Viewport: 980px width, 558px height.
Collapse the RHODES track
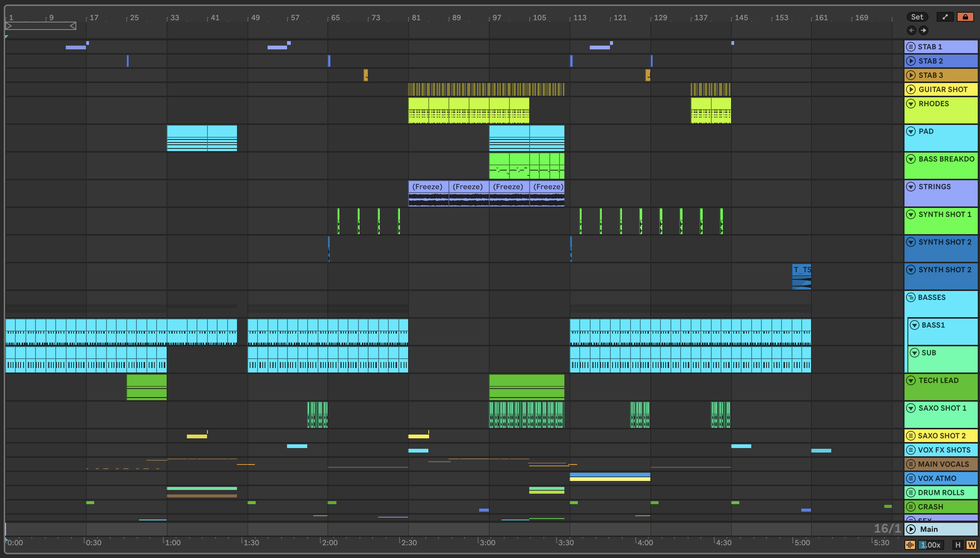pyautogui.click(x=911, y=104)
